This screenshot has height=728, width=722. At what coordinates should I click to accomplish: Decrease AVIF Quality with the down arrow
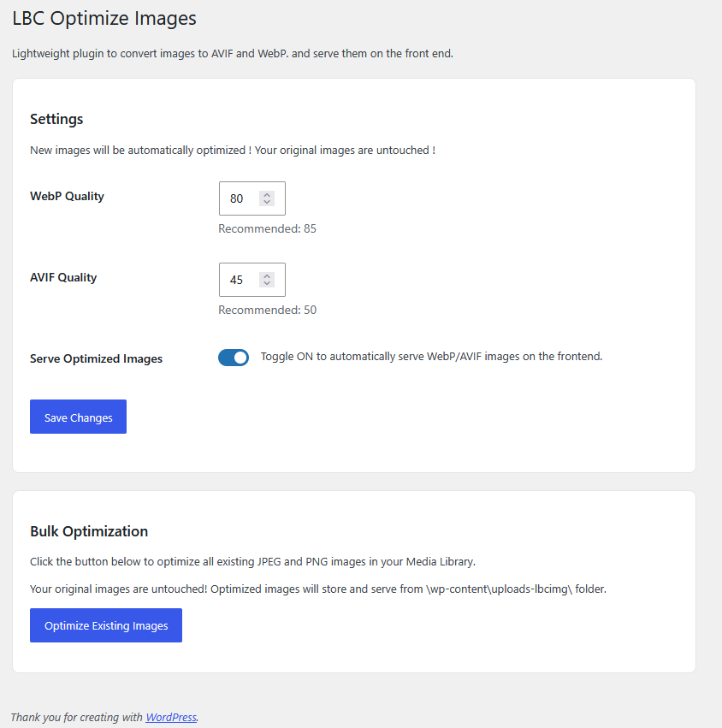pyautogui.click(x=267, y=283)
